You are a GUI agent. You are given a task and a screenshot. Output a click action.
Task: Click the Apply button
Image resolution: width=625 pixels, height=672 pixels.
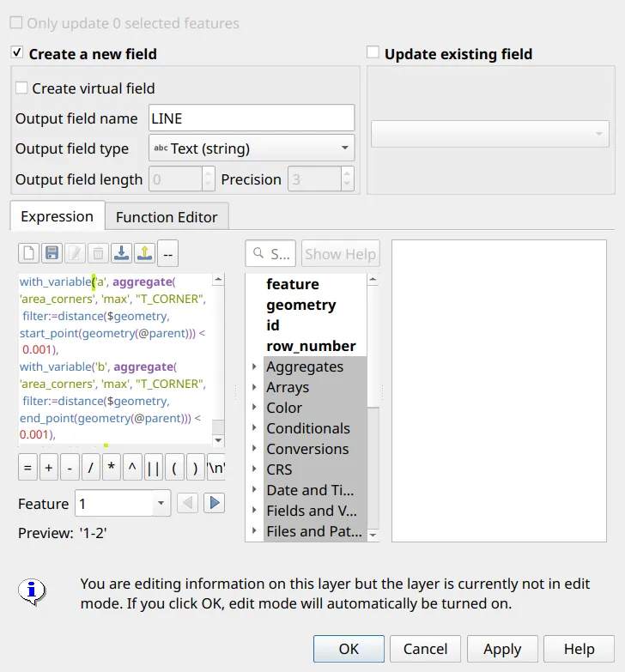point(502,649)
